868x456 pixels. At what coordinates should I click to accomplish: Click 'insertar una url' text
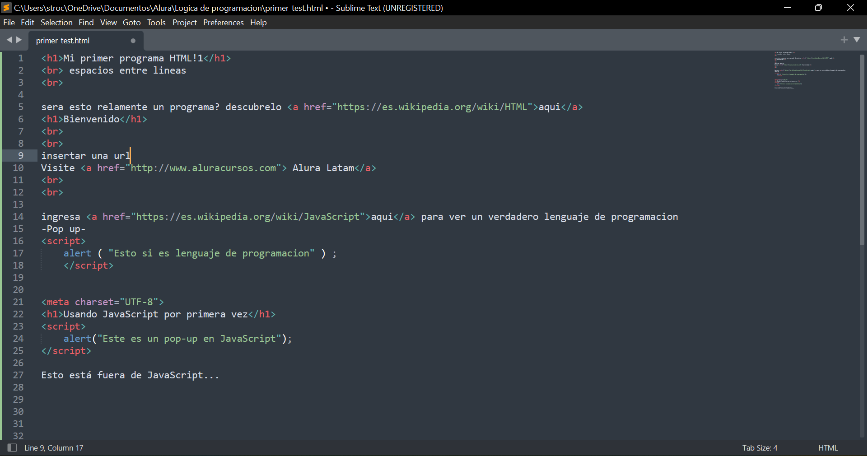click(x=86, y=156)
